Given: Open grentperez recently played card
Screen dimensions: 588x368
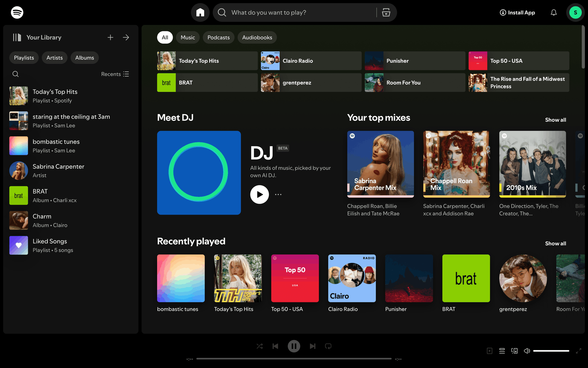Looking at the screenshot, I should click(523, 284).
